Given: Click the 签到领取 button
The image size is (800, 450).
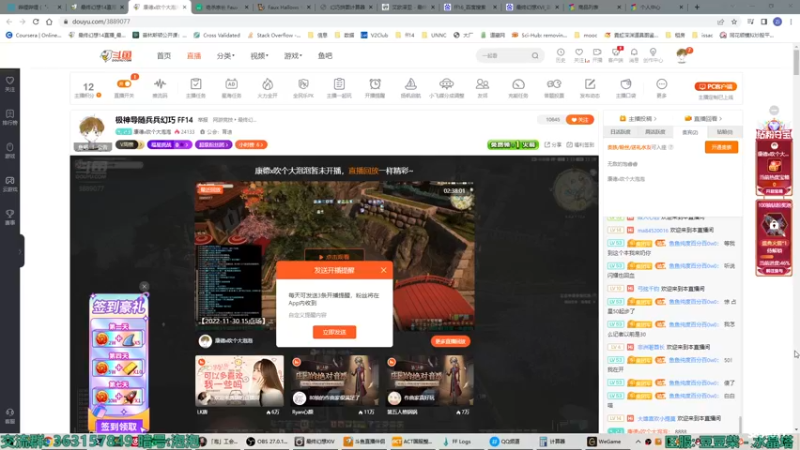Looking at the screenshot, I should (119, 427).
